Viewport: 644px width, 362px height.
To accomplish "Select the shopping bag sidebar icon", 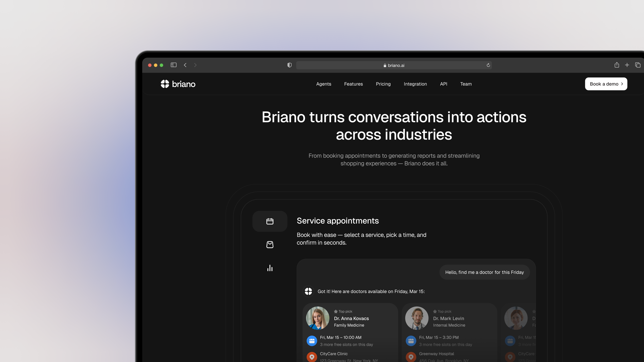I will point(270,244).
